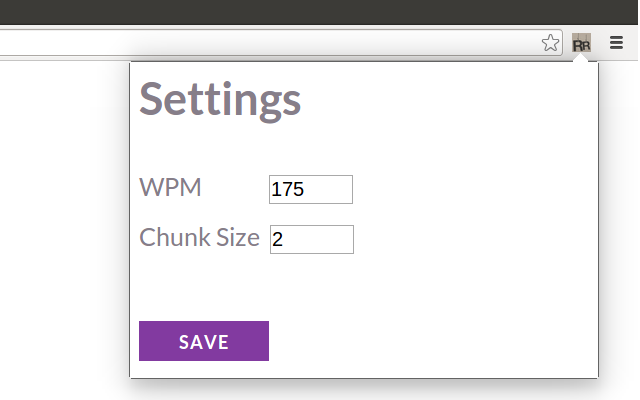Click the Chunk Size label text
This screenshot has height=400, width=640.
coord(199,237)
